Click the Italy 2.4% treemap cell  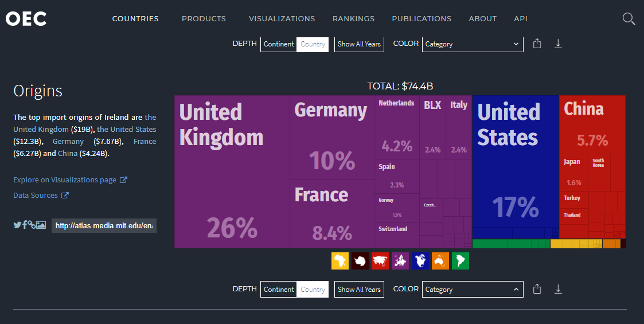[459, 127]
